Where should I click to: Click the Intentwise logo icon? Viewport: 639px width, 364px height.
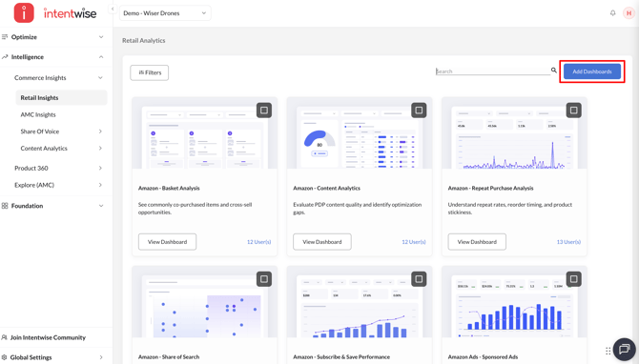[24, 12]
